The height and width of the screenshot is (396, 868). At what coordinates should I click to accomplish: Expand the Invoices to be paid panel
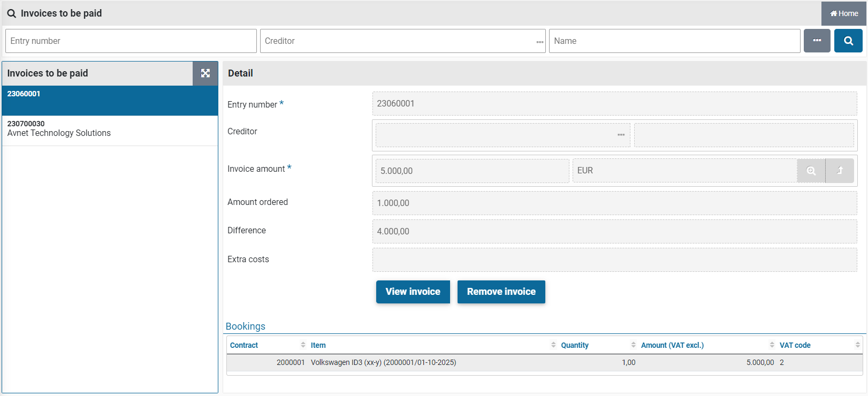coord(205,73)
